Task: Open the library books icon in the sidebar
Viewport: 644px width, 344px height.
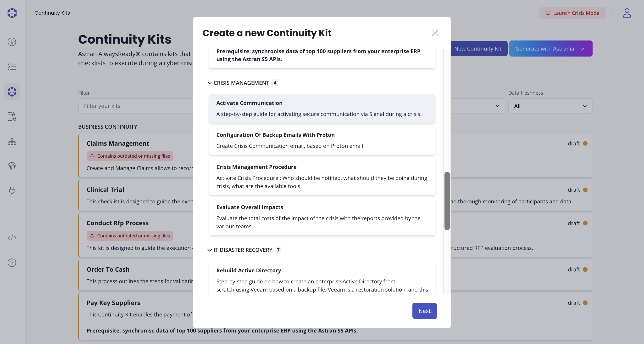Action: [x=12, y=117]
